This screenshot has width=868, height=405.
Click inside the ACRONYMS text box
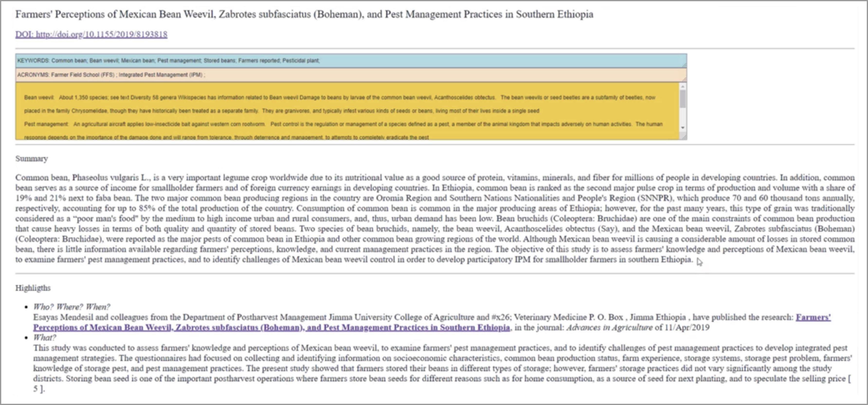click(404, 75)
